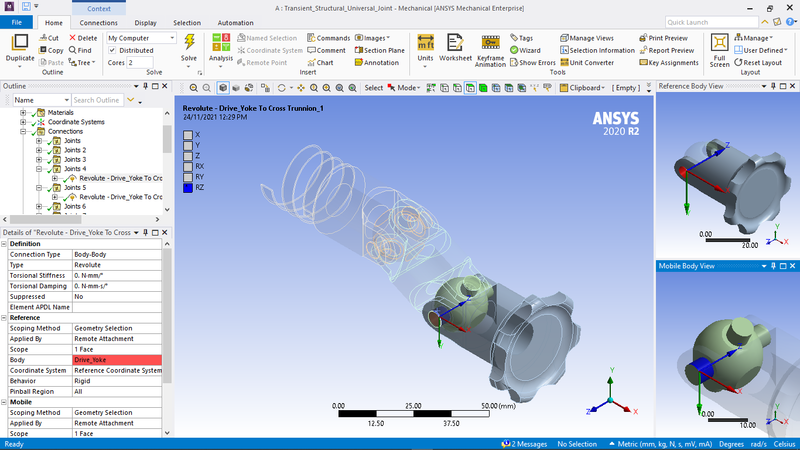The width and height of the screenshot is (800, 450).
Task: Add a Section Plane
Action: pyautogui.click(x=380, y=51)
